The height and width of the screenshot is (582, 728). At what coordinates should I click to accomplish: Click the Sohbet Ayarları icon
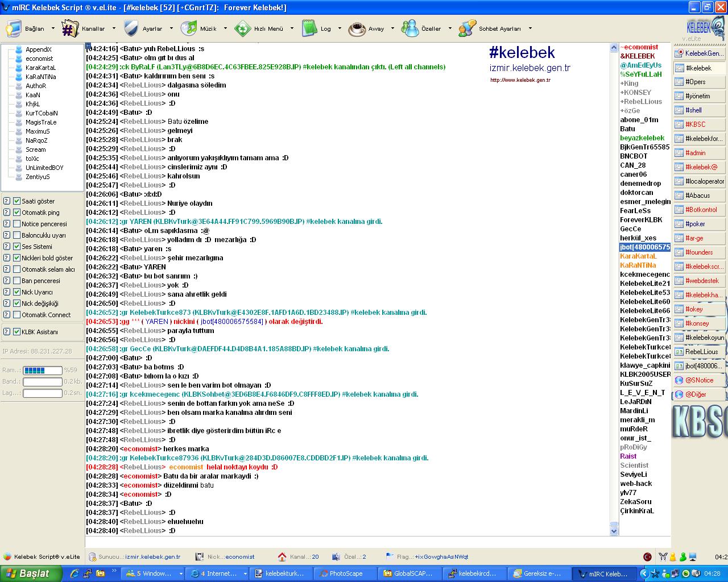(468, 28)
